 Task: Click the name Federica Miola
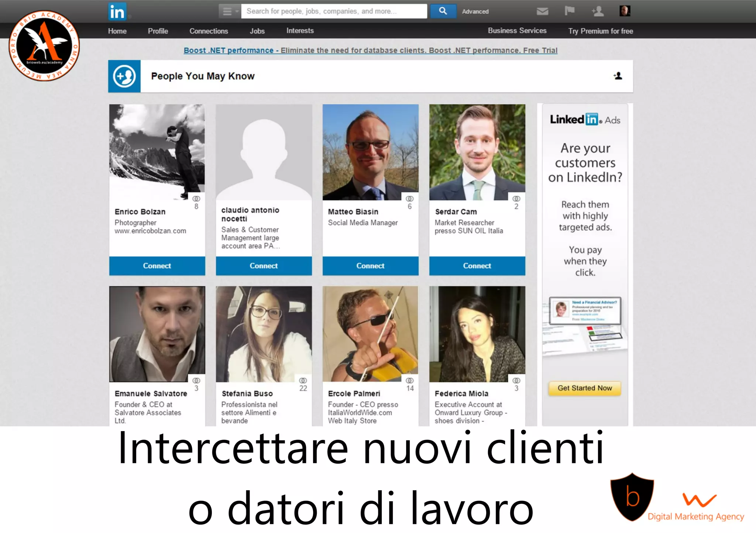click(x=461, y=393)
